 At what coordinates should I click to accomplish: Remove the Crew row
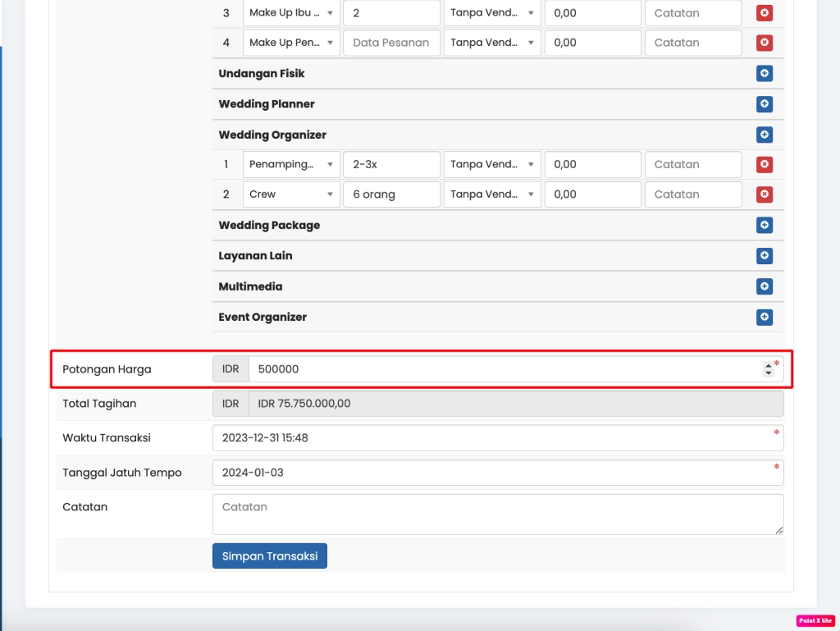(764, 194)
